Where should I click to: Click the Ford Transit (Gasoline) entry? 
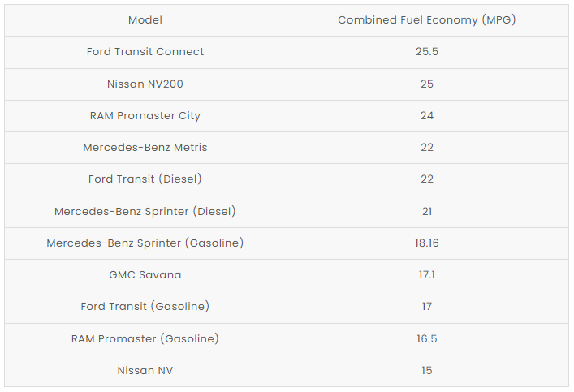tap(145, 307)
